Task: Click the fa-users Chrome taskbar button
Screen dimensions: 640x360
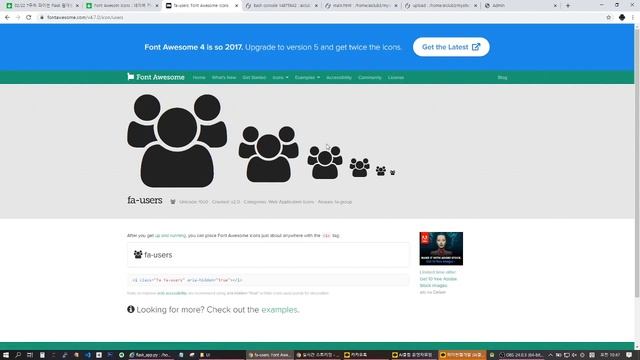Action: pyautogui.click(x=269, y=355)
